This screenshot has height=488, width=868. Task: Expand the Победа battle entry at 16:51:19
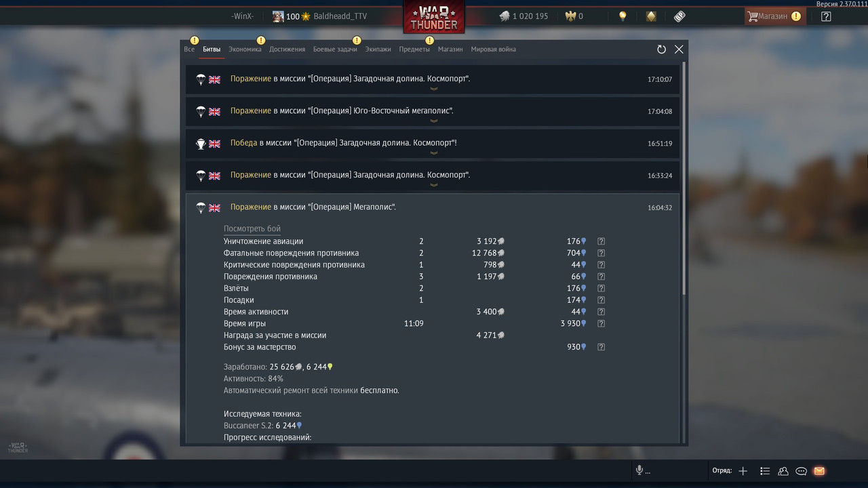click(434, 143)
